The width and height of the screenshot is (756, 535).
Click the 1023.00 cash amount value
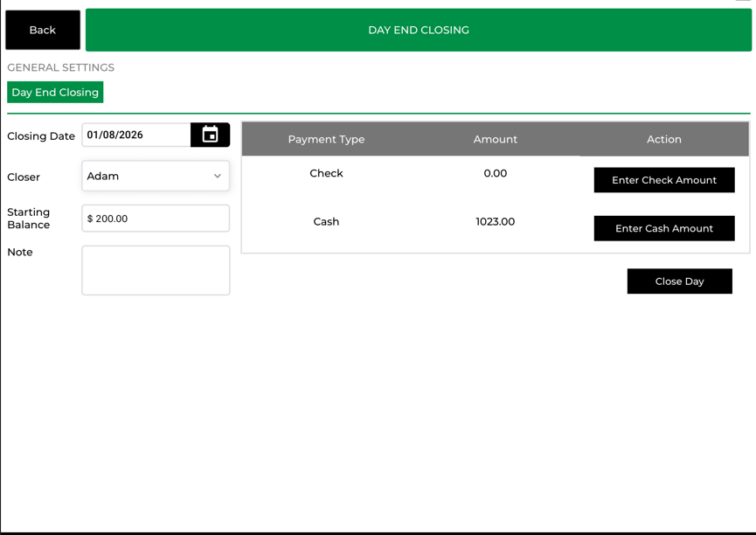495,221
